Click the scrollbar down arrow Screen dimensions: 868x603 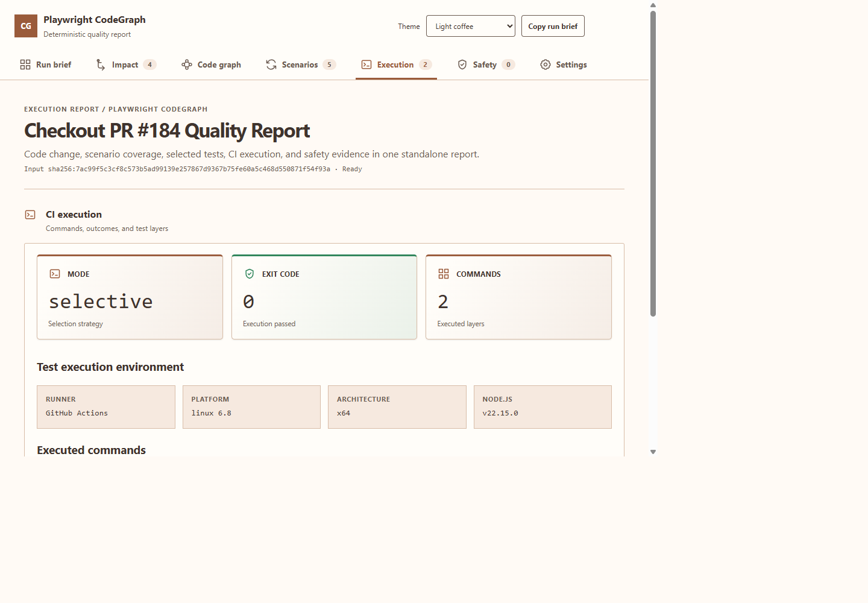653,452
